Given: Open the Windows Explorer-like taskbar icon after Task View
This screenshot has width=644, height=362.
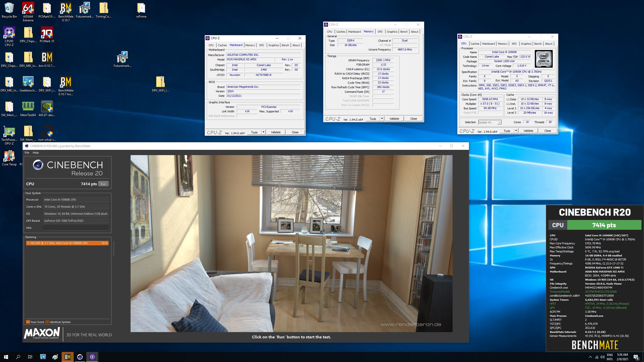Looking at the screenshot, I should pyautogui.click(x=43, y=357).
